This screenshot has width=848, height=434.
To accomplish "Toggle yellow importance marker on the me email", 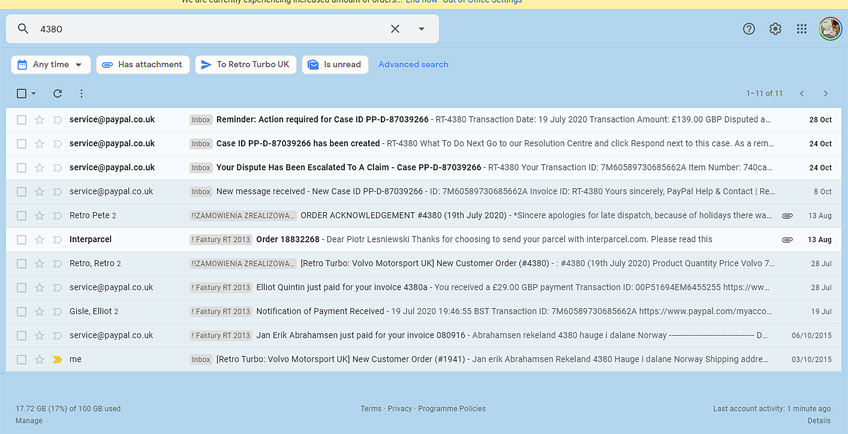I will pyautogui.click(x=57, y=359).
